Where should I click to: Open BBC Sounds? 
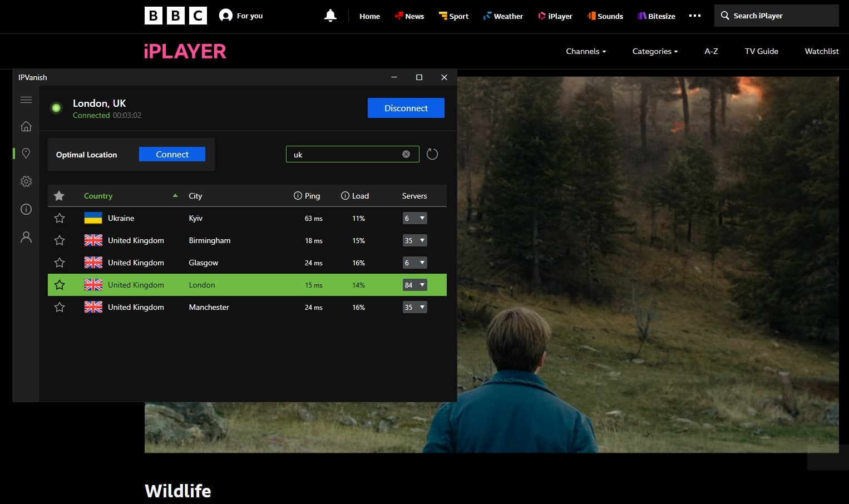[x=605, y=16]
